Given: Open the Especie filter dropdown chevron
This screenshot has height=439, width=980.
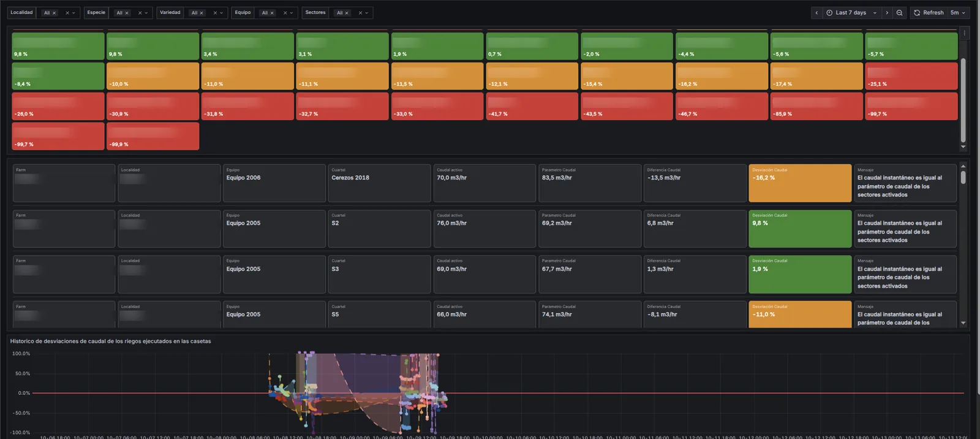Looking at the screenshot, I should click(x=146, y=13).
